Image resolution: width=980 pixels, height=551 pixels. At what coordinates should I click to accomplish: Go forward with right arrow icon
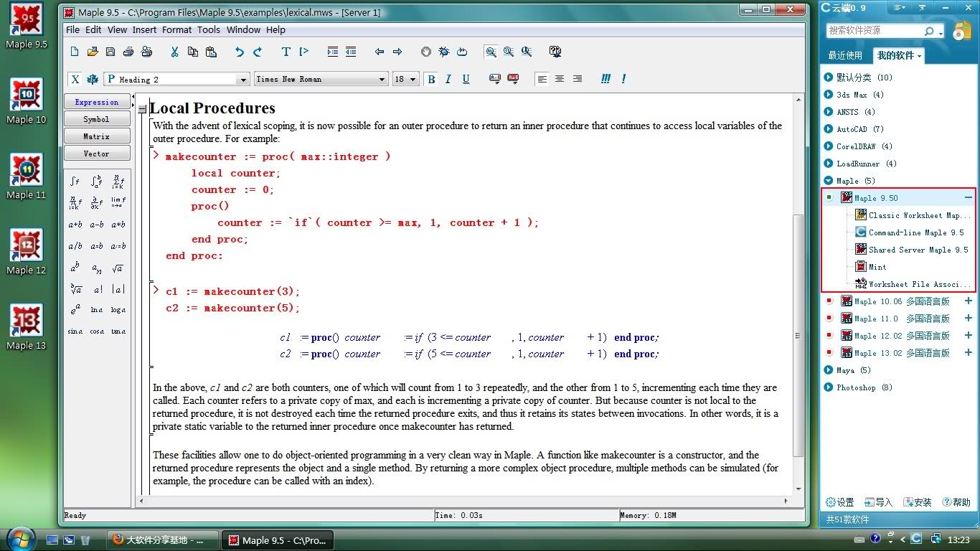click(x=397, y=52)
